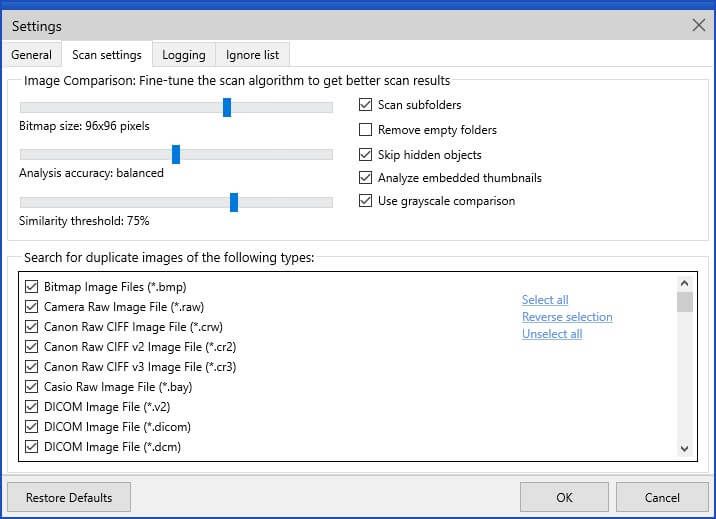Uncheck Camera Raw Image File (*.raw)

[x=32, y=307]
